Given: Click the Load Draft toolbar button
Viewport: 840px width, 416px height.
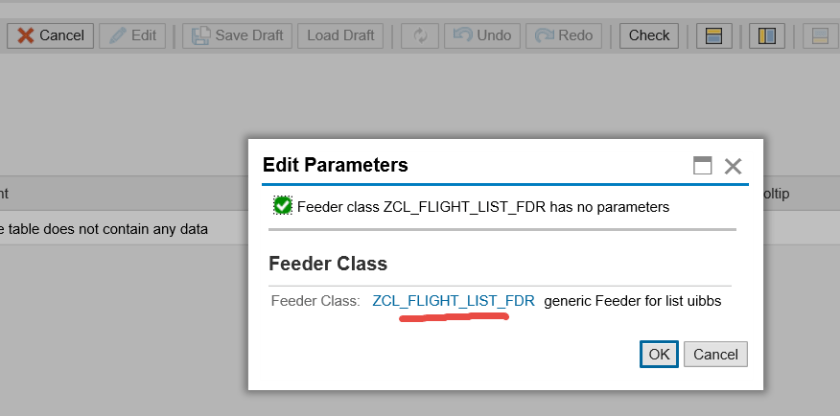Looking at the screenshot, I should tap(340, 35).
